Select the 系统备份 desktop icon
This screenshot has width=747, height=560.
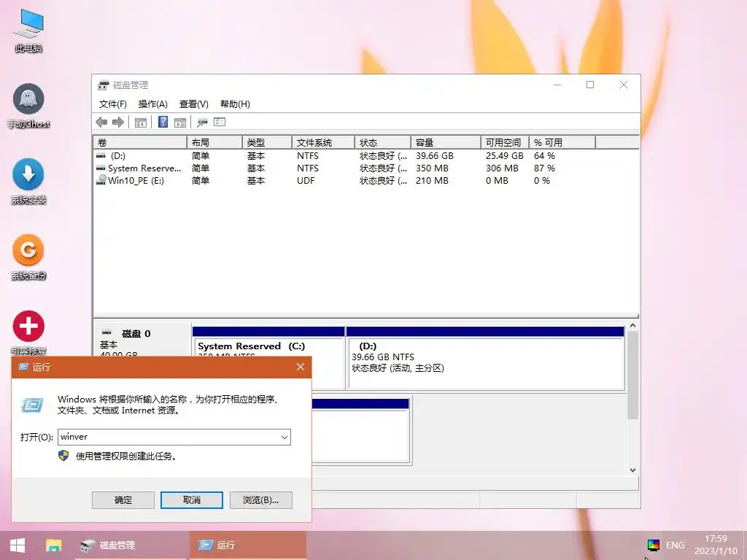point(28,257)
